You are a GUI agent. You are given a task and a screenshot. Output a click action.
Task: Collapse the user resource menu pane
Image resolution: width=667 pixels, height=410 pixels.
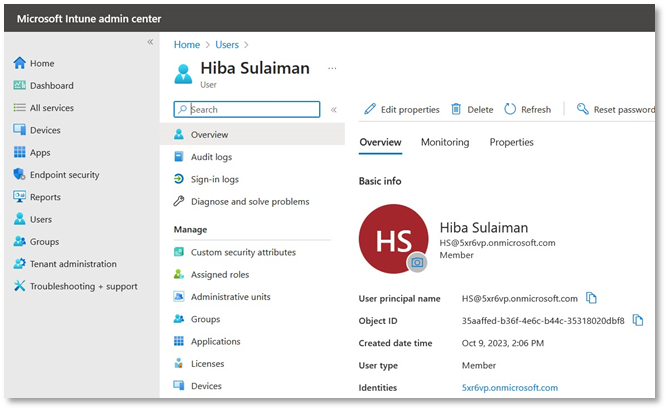[x=334, y=110]
